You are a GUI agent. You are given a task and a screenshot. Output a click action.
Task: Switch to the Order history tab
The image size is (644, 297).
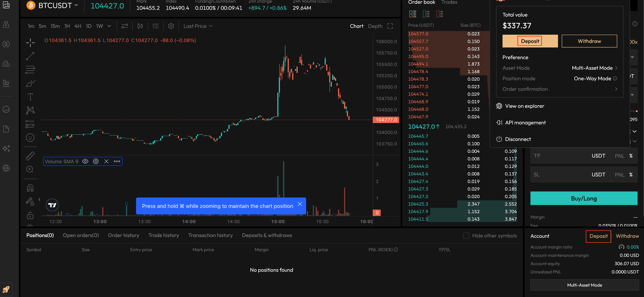pos(123,235)
